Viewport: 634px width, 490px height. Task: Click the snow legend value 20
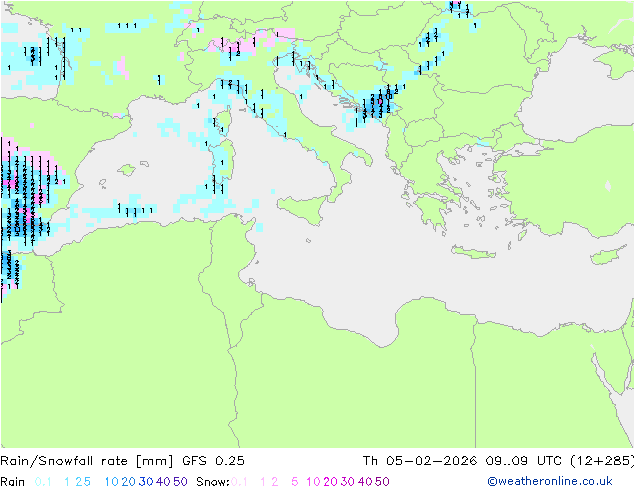(330, 482)
